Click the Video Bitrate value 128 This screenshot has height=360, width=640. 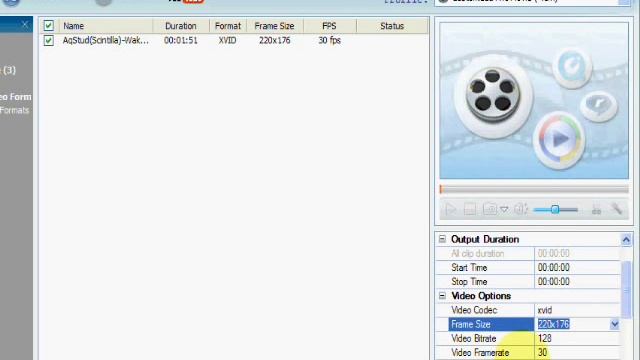pos(544,338)
